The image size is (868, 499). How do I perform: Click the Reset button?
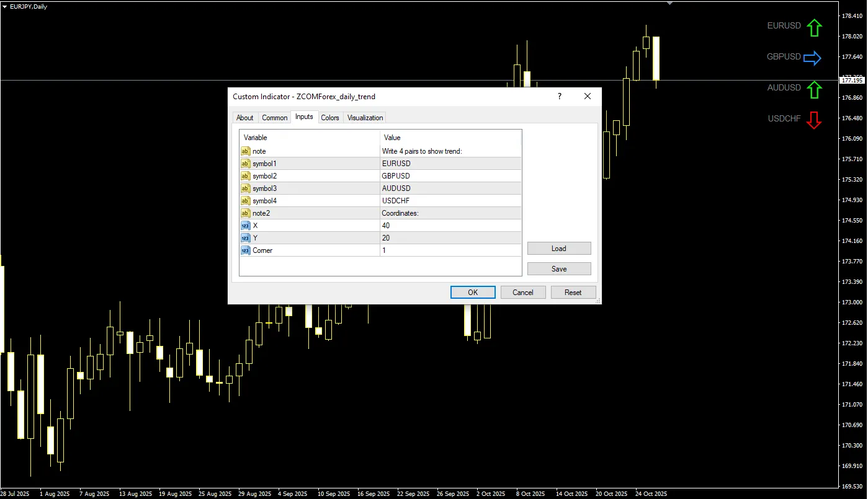tap(573, 293)
